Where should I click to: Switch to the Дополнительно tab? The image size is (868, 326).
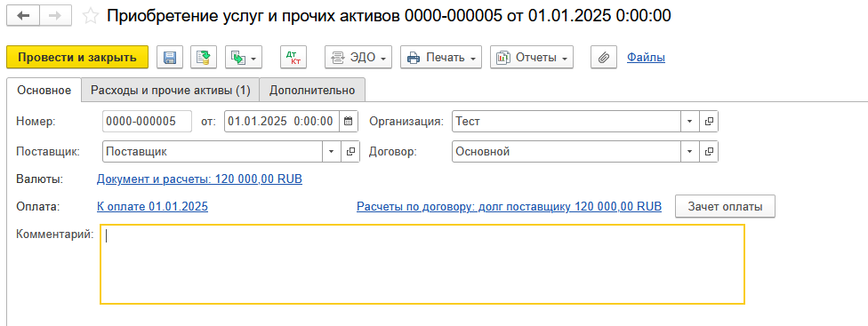[x=312, y=91]
